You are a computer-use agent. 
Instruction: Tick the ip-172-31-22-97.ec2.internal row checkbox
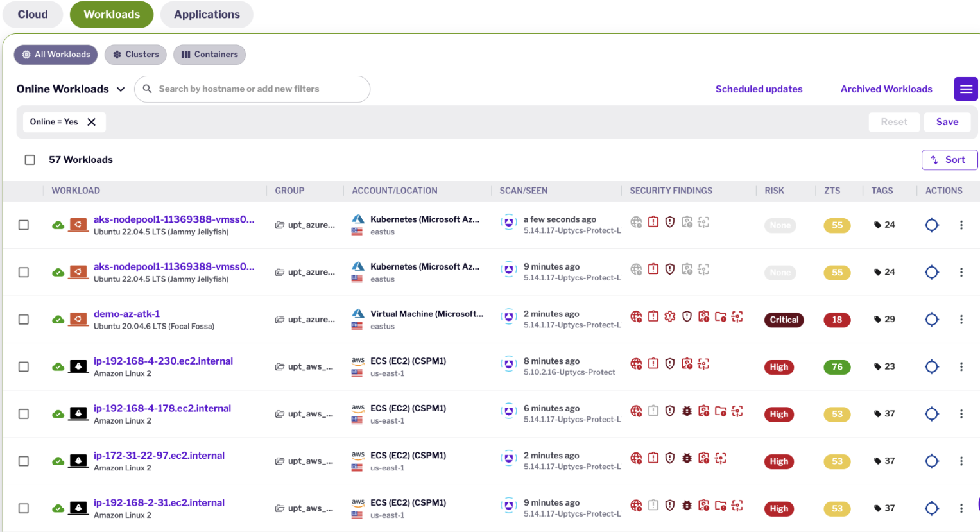(x=24, y=461)
